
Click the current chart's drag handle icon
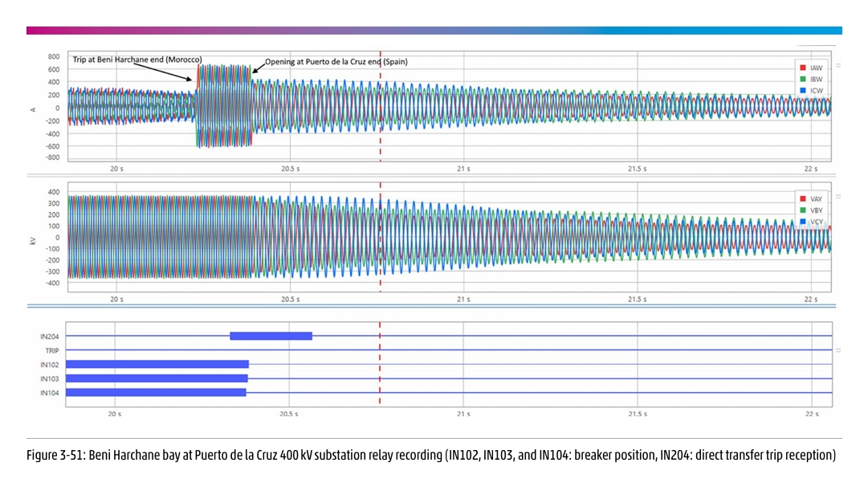[x=838, y=66]
